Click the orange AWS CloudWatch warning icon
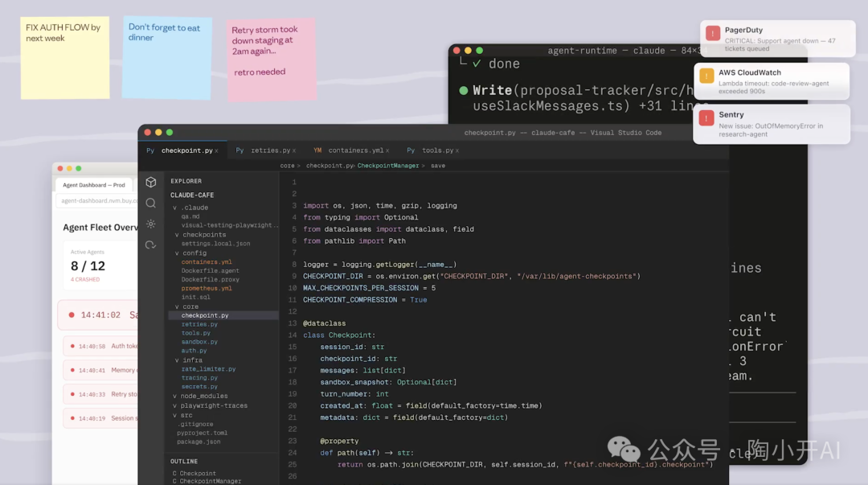This screenshot has height=485, width=868. 706,76
